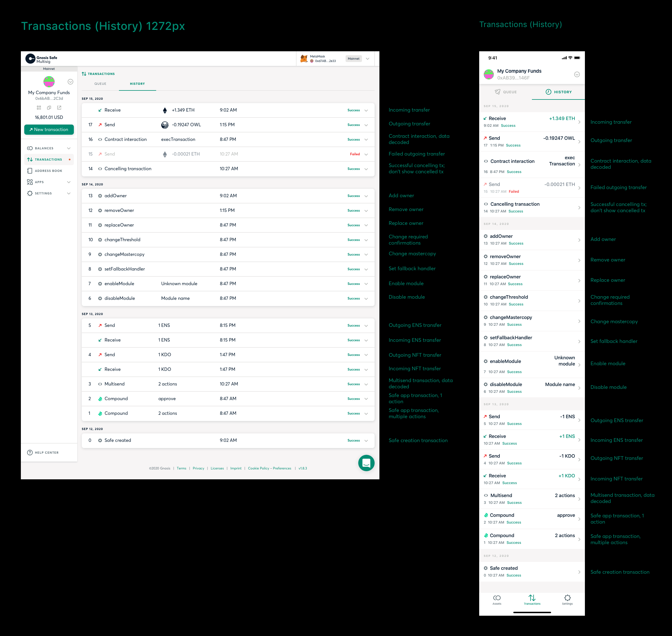Expand the Settings section in the sidebar

point(69,193)
